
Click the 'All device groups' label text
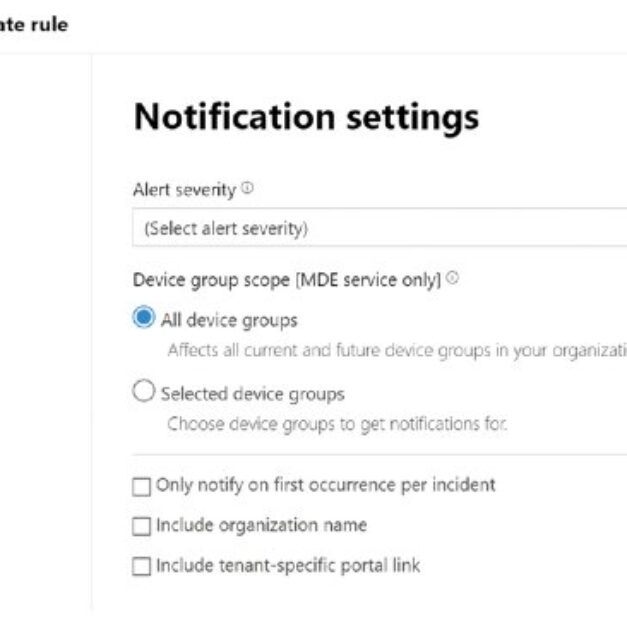pos(229,320)
